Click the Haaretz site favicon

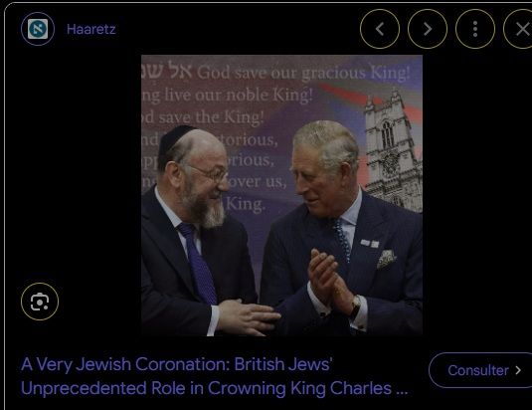coord(38,29)
